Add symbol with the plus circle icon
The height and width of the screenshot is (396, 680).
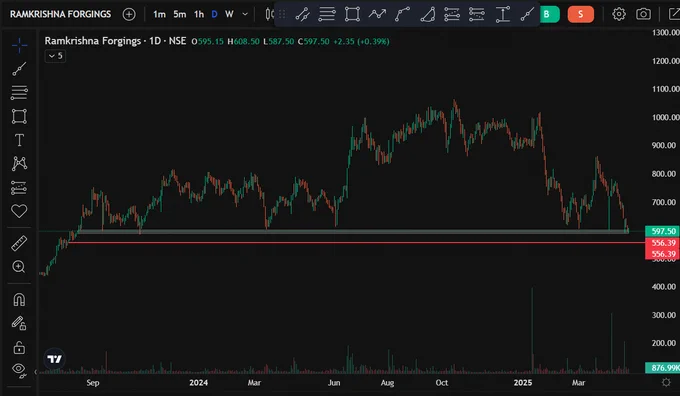[129, 14]
